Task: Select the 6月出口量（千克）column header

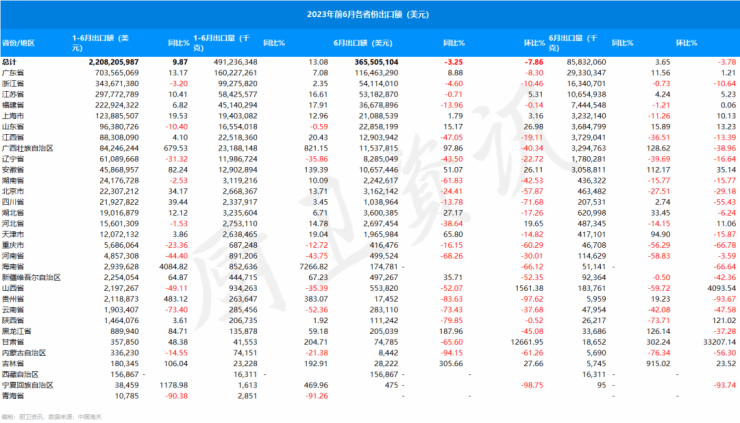Action: (x=573, y=43)
